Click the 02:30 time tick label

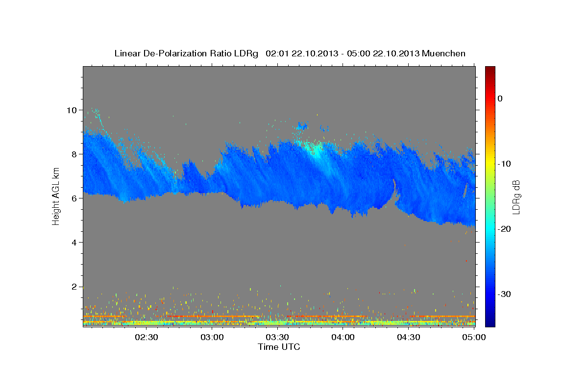[146, 337]
